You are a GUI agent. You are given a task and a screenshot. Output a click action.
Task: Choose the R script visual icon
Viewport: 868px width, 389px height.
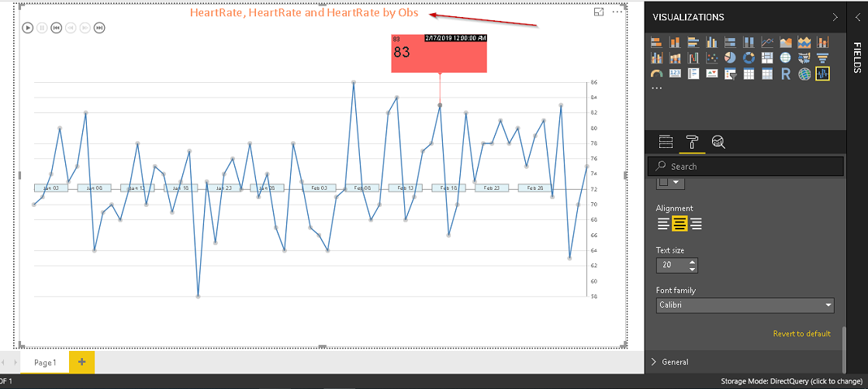click(786, 74)
